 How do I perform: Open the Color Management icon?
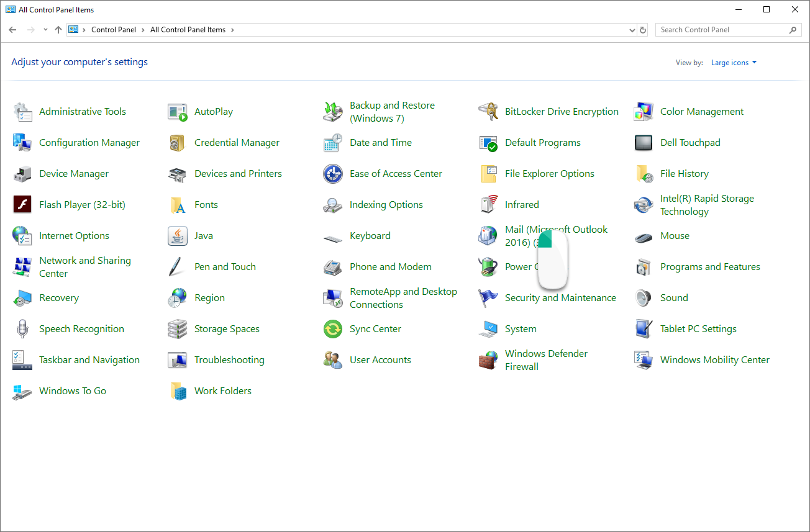[x=644, y=112]
